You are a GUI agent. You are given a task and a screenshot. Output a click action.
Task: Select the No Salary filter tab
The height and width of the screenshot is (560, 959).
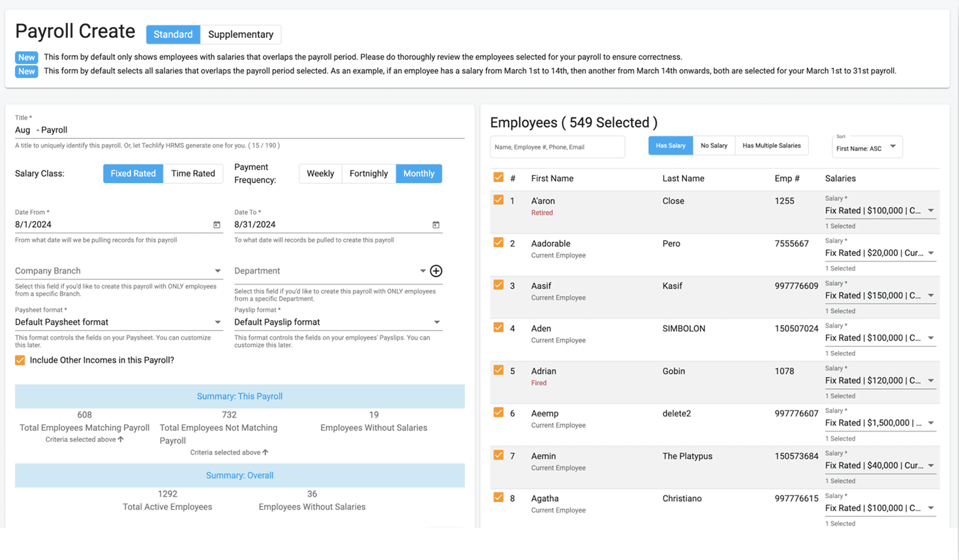click(x=714, y=146)
